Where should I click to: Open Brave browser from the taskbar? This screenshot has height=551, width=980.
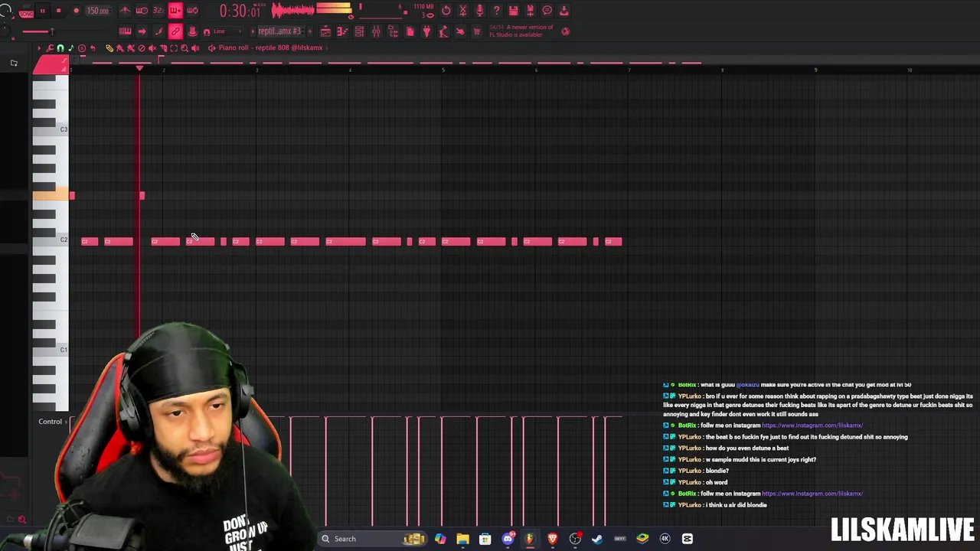(552, 539)
